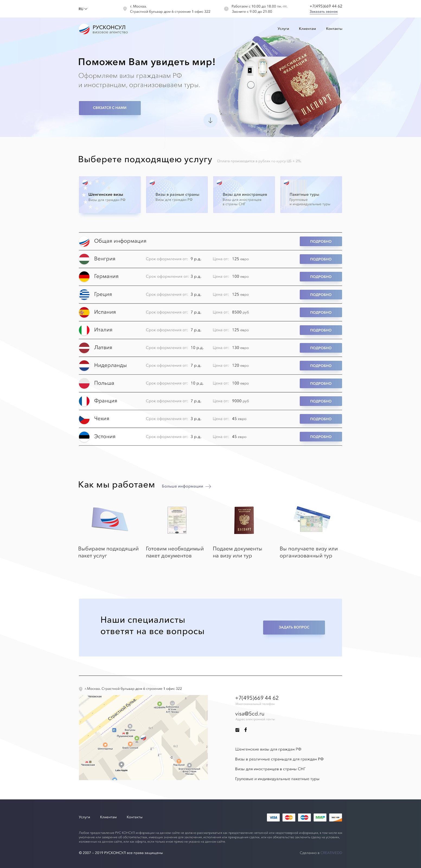Click the Rusconsul logo in header
Viewport: 421px width, 868px height.
point(103,29)
